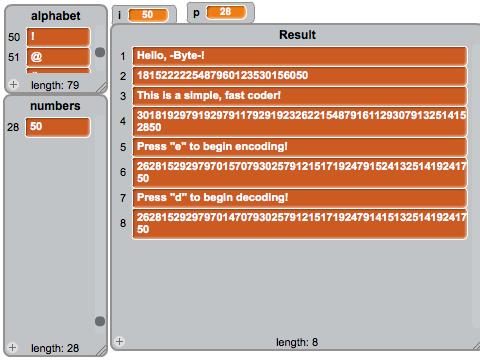Select Result item 2 starting with 18152222
This screenshot has width=480, height=360.
click(x=300, y=76)
